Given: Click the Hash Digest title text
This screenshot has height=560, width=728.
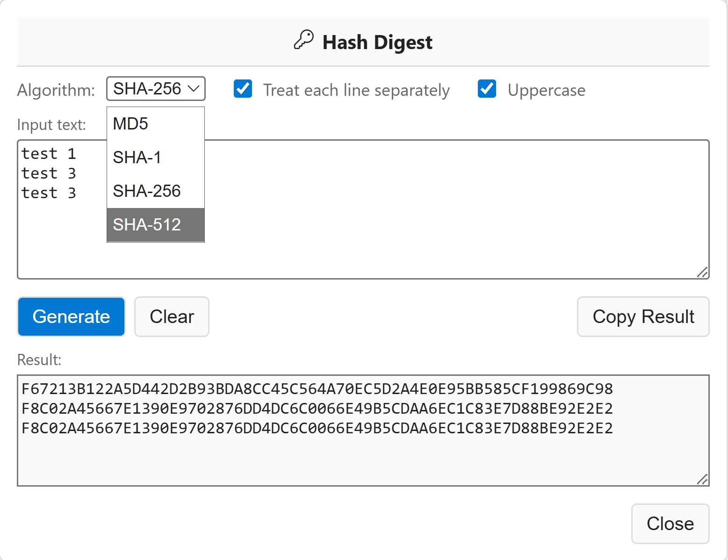Looking at the screenshot, I should tap(377, 43).
